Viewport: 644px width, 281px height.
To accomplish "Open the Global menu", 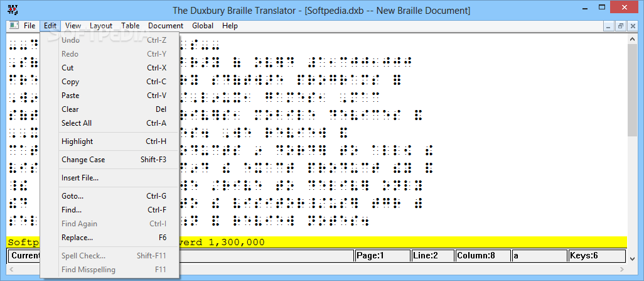I will [x=203, y=26].
